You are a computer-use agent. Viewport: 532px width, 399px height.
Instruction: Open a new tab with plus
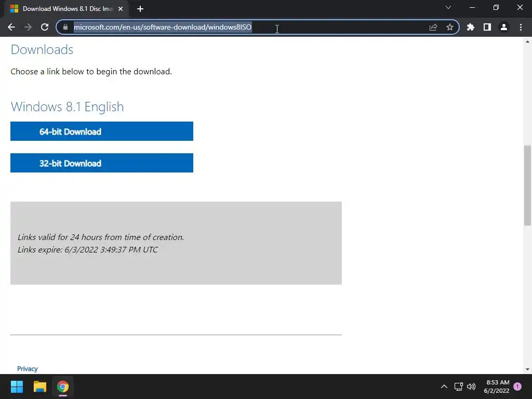140,9
